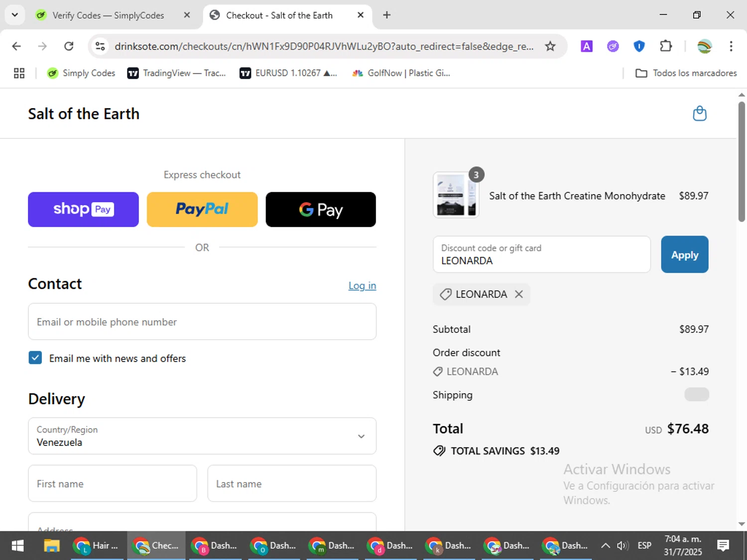The width and height of the screenshot is (747, 560).
Task: Close the Verify Codes tab
Action: click(x=187, y=15)
